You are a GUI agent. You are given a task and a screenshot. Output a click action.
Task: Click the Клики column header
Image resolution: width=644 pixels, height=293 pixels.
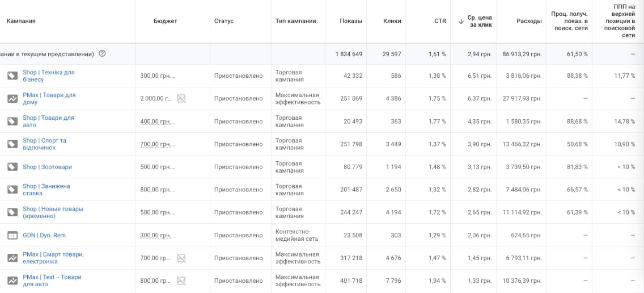pyautogui.click(x=392, y=21)
